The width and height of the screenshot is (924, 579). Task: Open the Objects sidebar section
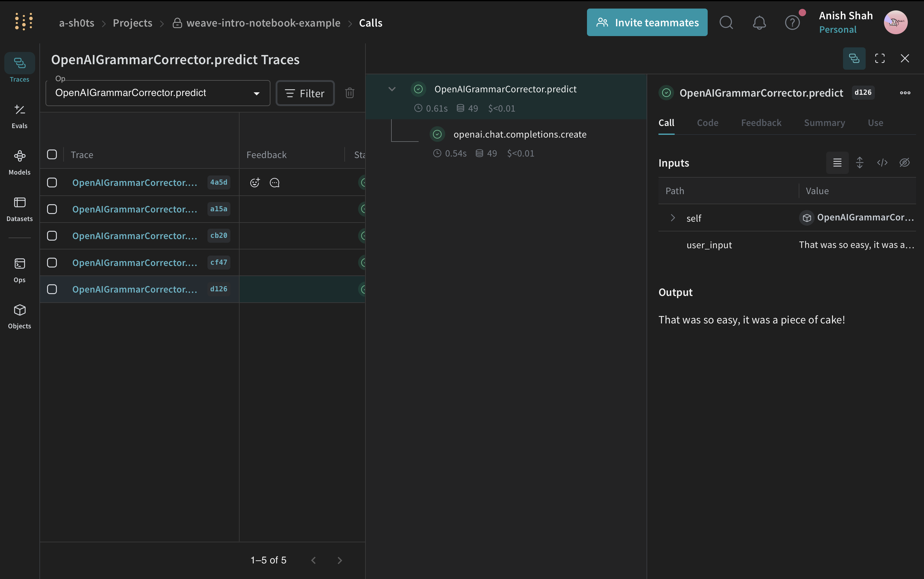click(x=20, y=316)
